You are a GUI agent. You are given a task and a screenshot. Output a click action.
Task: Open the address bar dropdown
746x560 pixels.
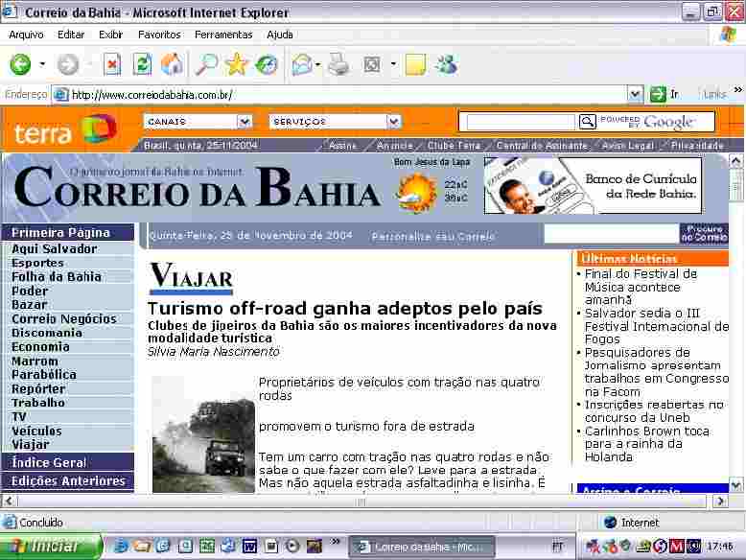click(635, 94)
